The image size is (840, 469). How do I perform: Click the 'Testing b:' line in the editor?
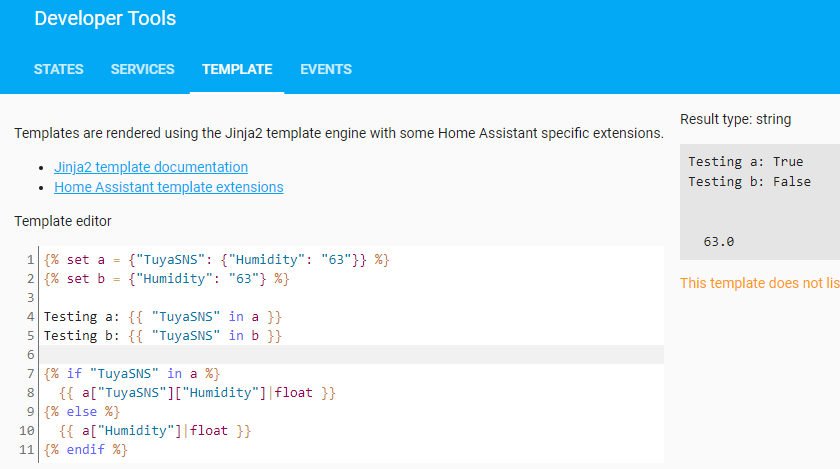tap(163, 336)
